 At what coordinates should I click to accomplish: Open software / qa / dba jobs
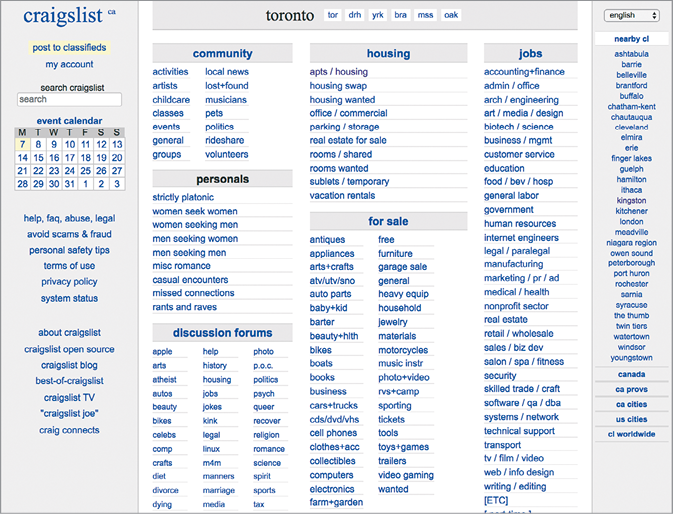coord(522,403)
